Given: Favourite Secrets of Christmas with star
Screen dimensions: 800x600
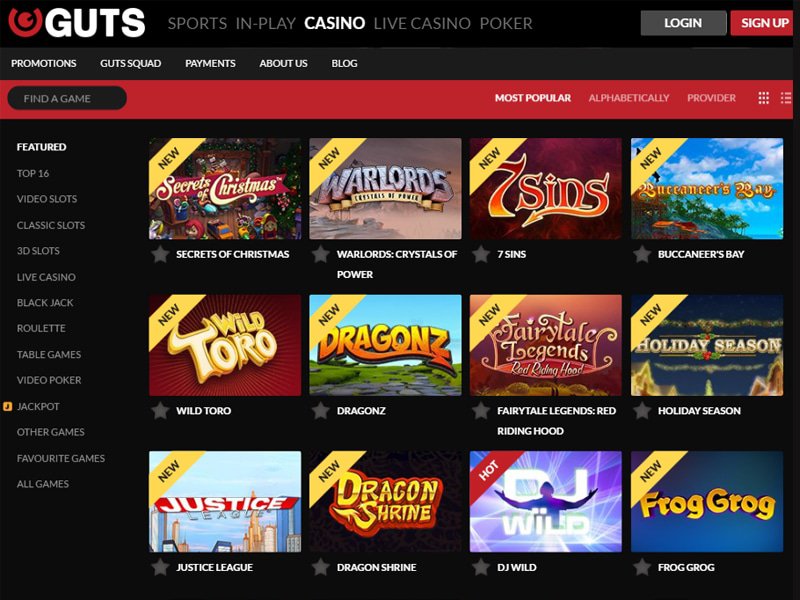Looking at the screenshot, I should coord(160,254).
